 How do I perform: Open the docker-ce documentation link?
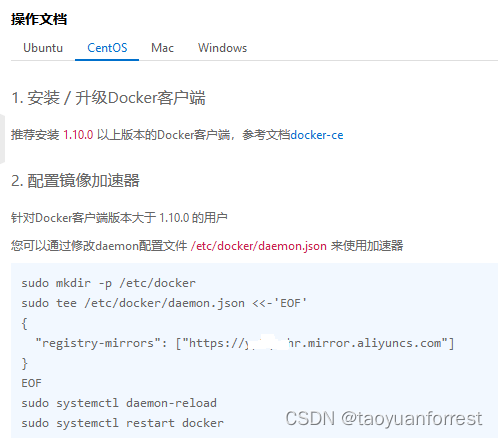click(x=317, y=135)
